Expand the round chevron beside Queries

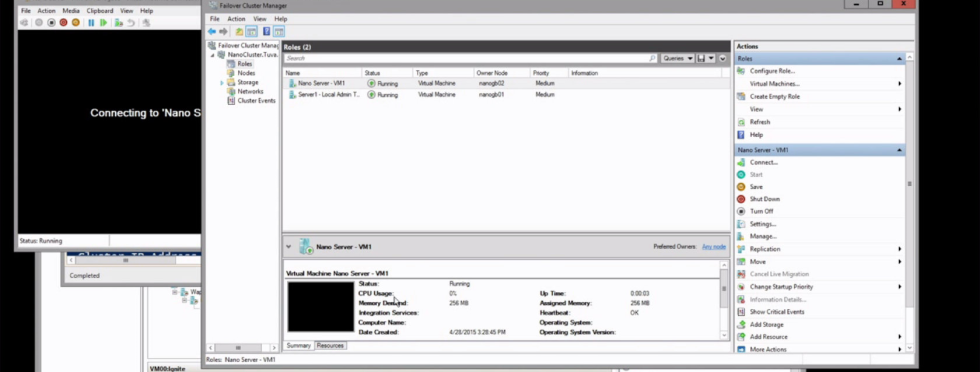click(722, 58)
